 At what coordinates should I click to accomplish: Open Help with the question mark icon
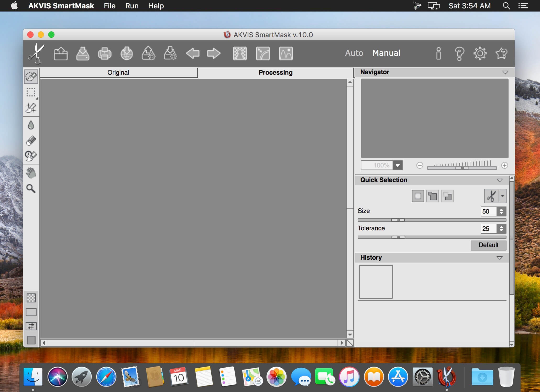459,54
